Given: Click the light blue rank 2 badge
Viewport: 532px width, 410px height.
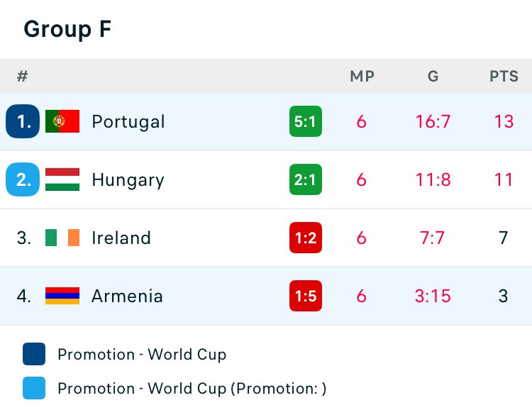Looking at the screenshot, I should click(23, 179).
